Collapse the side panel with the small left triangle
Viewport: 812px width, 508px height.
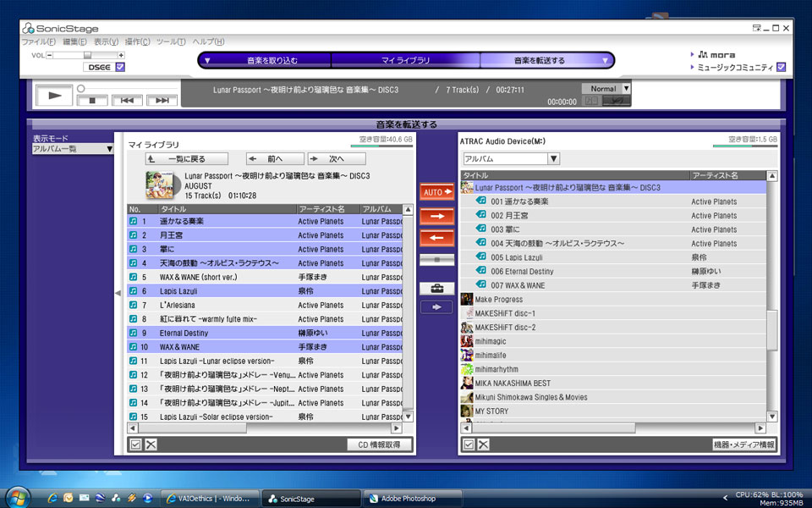(118, 294)
